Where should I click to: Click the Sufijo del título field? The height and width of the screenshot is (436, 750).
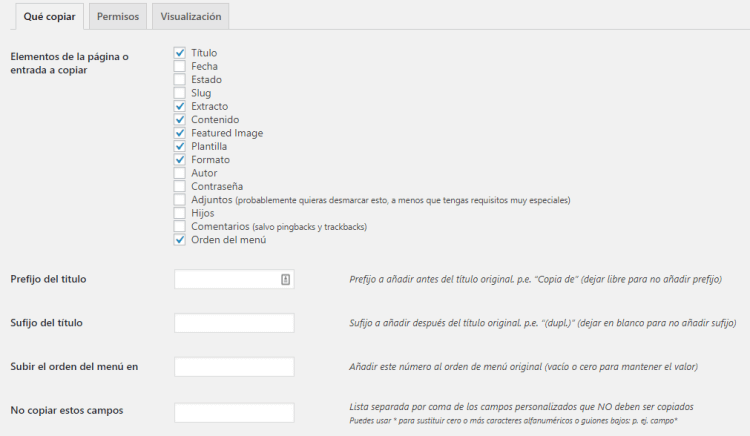point(233,323)
